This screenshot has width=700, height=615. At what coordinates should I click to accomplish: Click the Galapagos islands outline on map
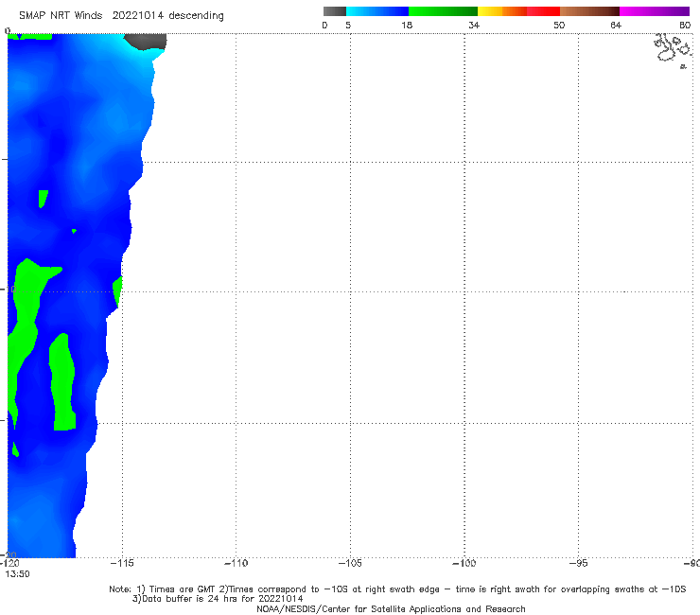(673, 50)
